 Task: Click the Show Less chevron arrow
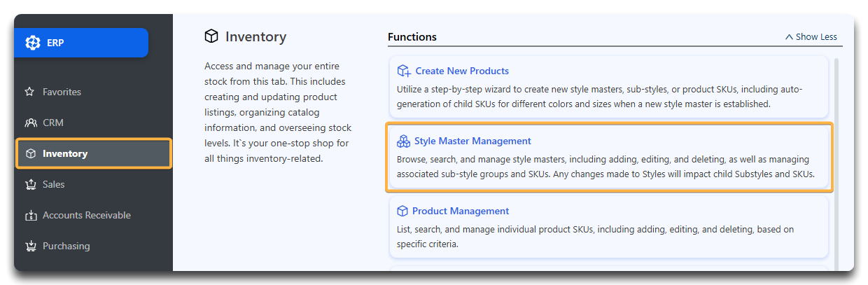pyautogui.click(x=789, y=37)
